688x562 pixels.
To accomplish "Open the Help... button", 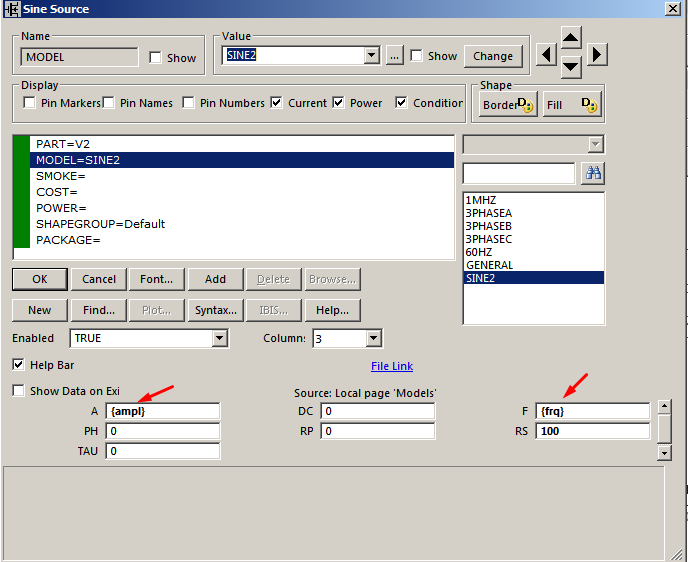I will click(333, 310).
